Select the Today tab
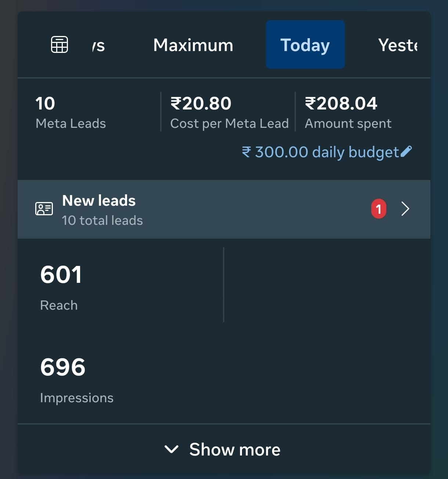Image resolution: width=448 pixels, height=479 pixels. click(305, 45)
